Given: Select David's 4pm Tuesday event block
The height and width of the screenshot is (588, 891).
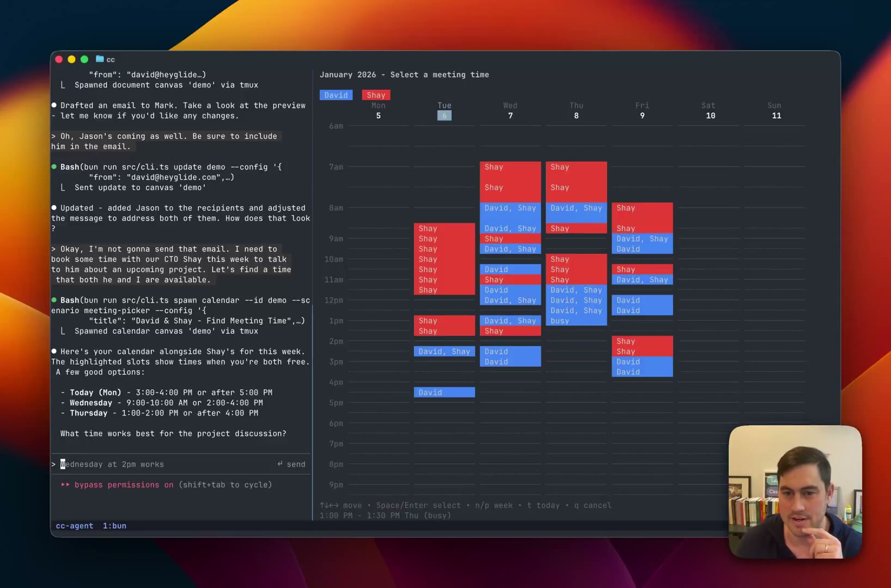Looking at the screenshot, I should 444,392.
